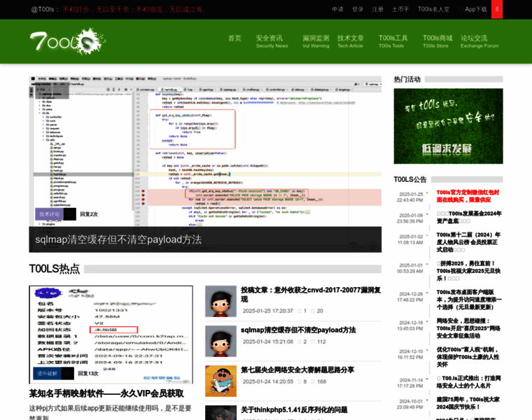Open 第七届央企网络安全大赛解题思路分享 post
Screen dimensions: 532x420
pyautogui.click(x=297, y=370)
